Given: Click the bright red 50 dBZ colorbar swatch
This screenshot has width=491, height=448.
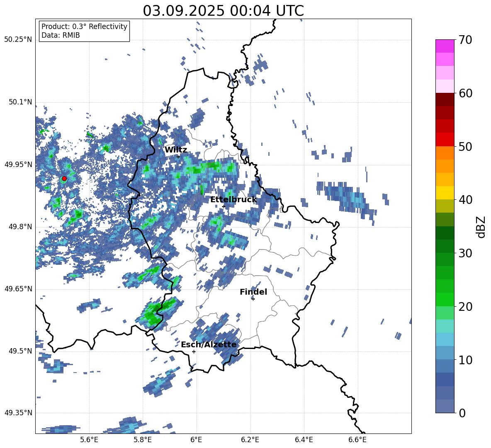Looking at the screenshot, I should click(445, 140).
